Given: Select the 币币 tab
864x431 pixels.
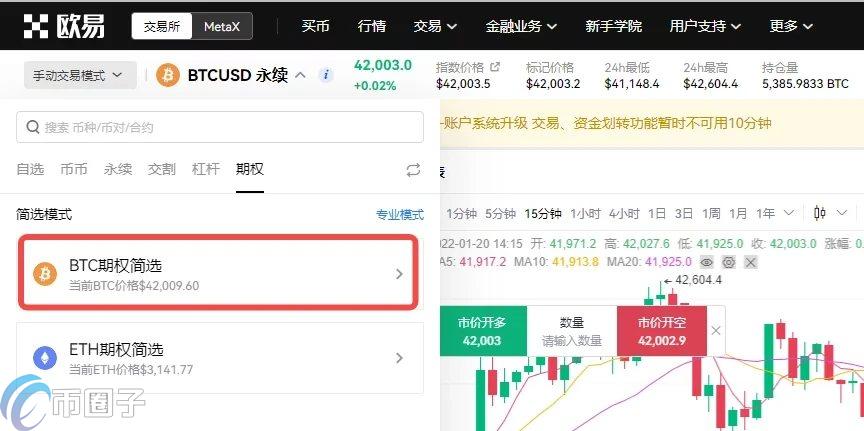Looking at the screenshot, I should click(x=74, y=169).
